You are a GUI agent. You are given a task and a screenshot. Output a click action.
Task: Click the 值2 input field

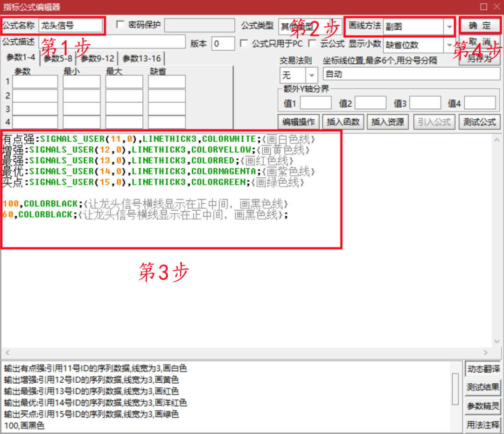[370, 103]
